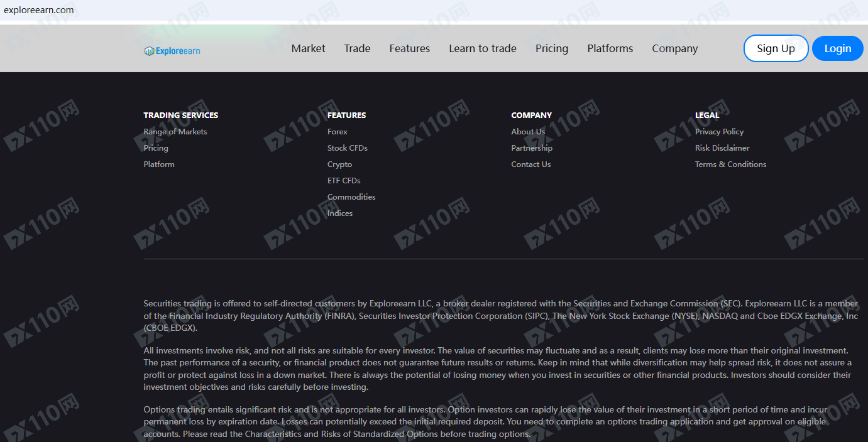The width and height of the screenshot is (868, 442).
Task: Click the paragraph starting "Securities trading is offered"
Action: click(501, 316)
